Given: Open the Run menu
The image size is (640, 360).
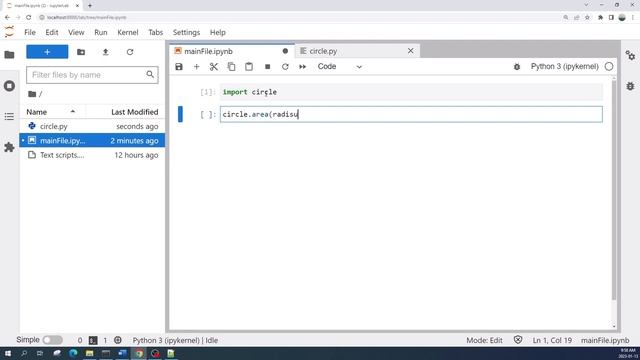Looking at the screenshot, I should (x=101, y=32).
